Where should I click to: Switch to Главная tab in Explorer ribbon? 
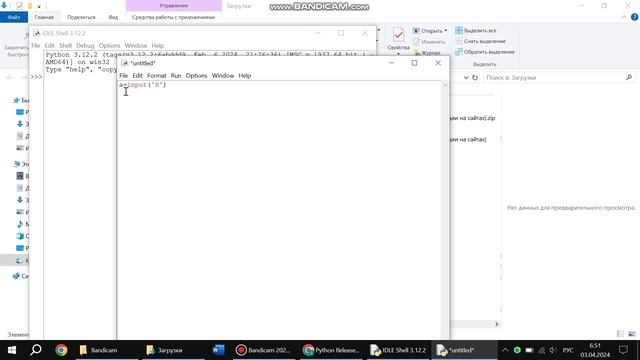[44, 17]
